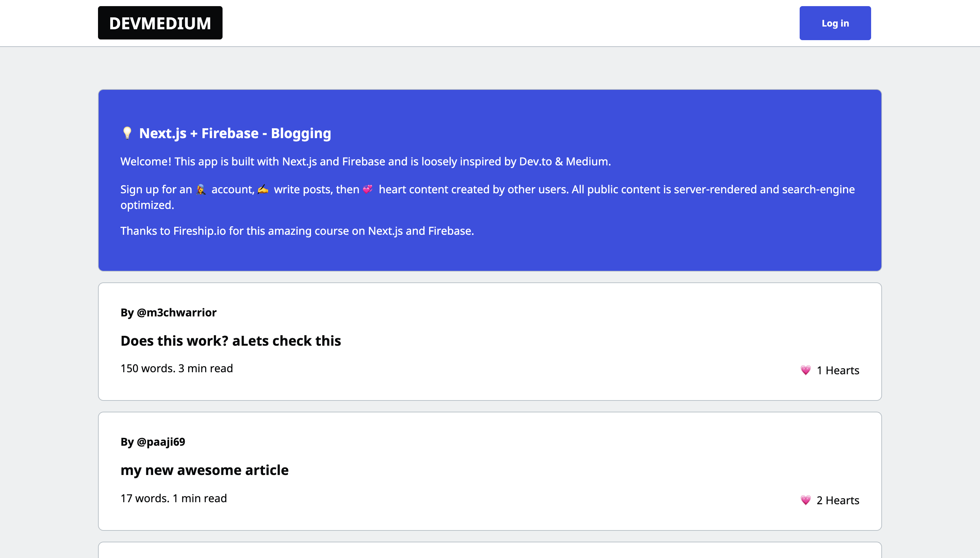Click '17 words. 1 min read' text
Viewport: 980px width, 558px height.
173,498
